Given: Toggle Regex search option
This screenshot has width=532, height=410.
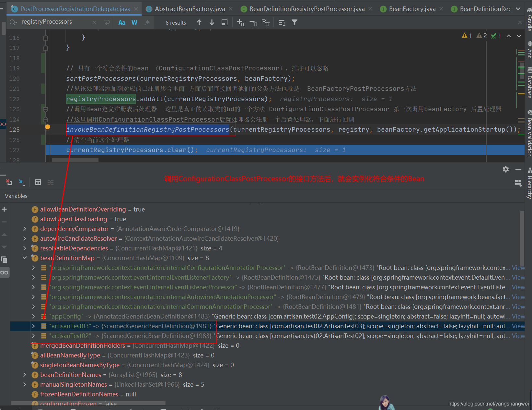Looking at the screenshot, I should point(147,22).
